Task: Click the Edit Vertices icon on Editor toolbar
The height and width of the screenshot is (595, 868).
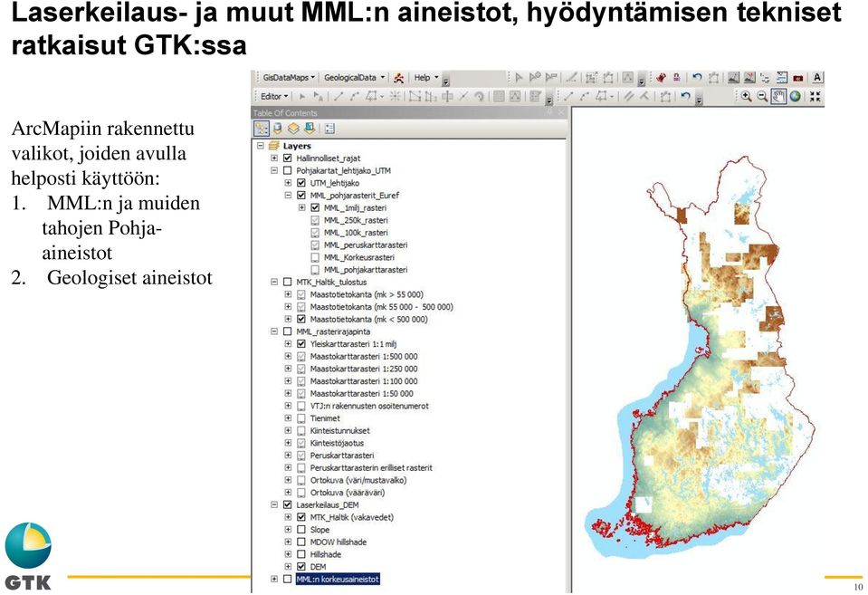Action: click(415, 96)
